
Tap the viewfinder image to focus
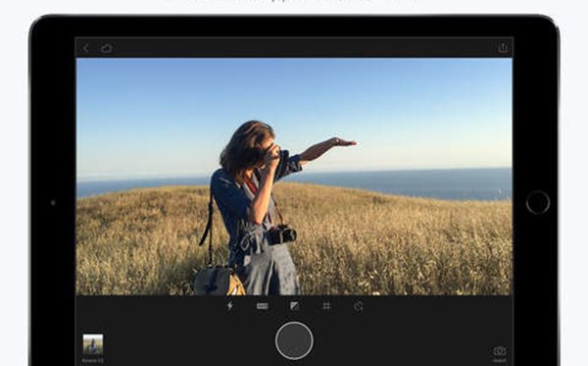(294, 177)
